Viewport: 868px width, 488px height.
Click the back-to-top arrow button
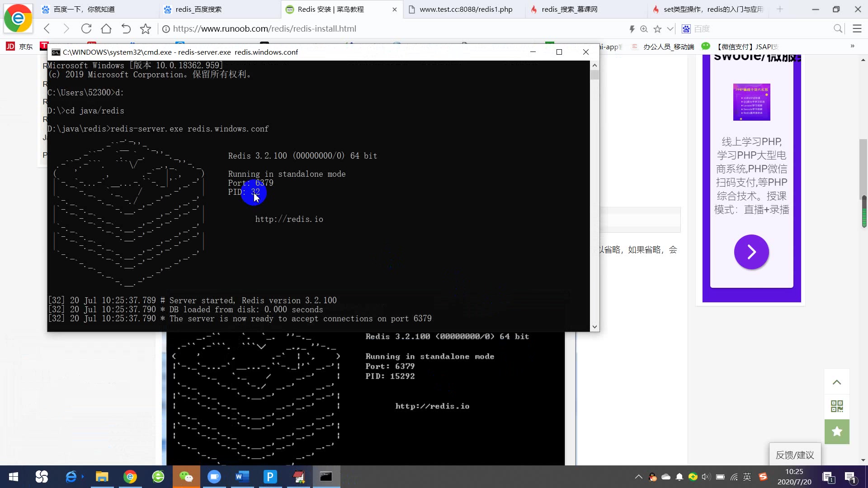pyautogui.click(x=837, y=382)
